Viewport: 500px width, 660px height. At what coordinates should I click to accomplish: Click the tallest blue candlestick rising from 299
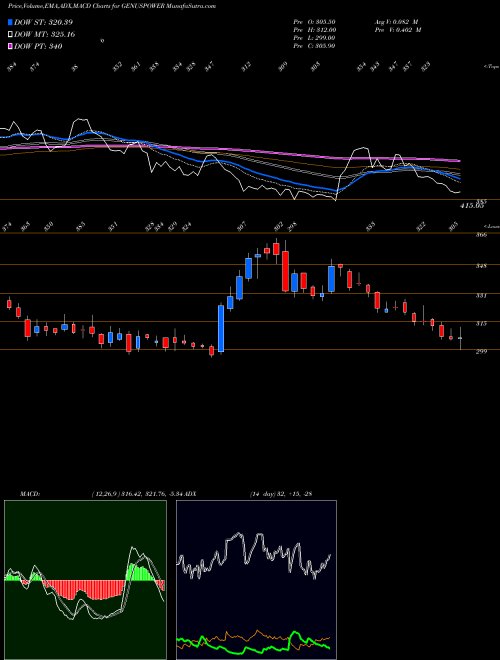tap(221, 328)
